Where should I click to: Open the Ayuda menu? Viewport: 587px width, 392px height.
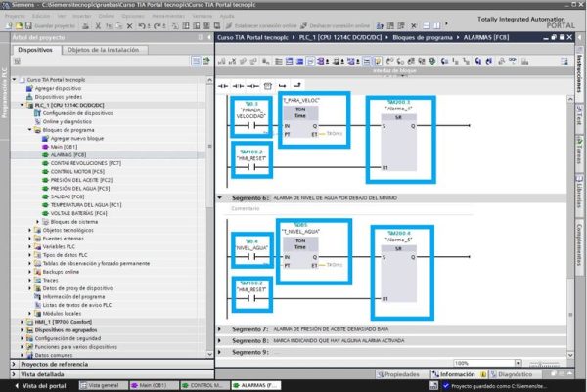227,16
